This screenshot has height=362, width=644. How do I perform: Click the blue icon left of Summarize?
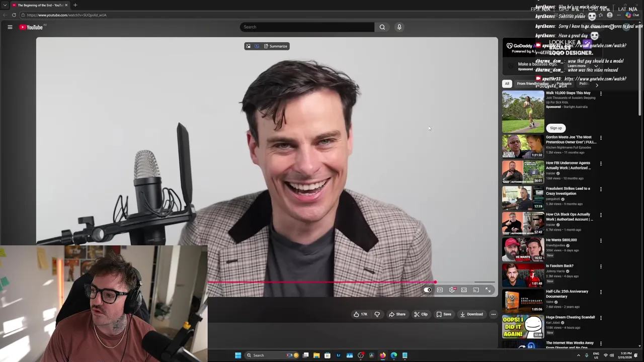[257, 46]
